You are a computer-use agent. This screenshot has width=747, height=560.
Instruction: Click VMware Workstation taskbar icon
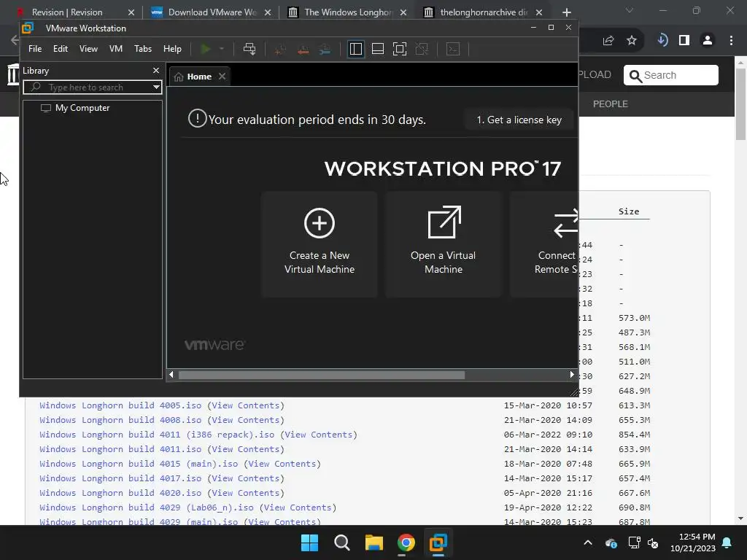[438, 542]
